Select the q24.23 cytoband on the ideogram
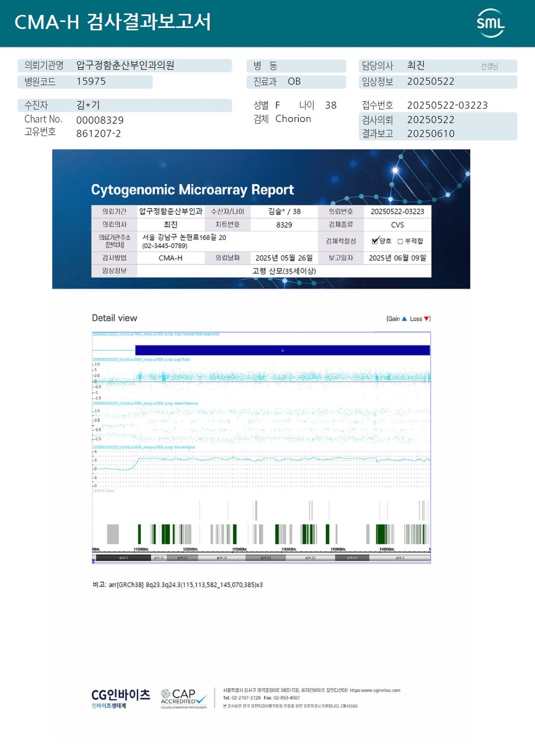535x756 pixels. click(352, 558)
